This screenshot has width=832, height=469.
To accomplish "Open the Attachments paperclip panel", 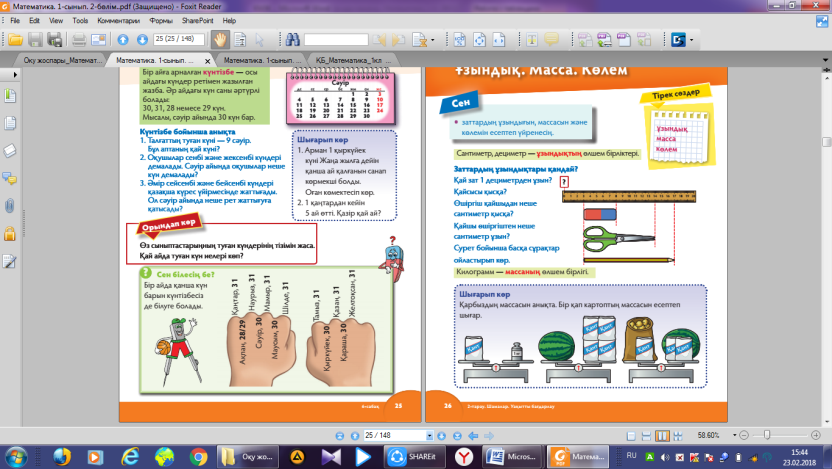I will click(10, 206).
